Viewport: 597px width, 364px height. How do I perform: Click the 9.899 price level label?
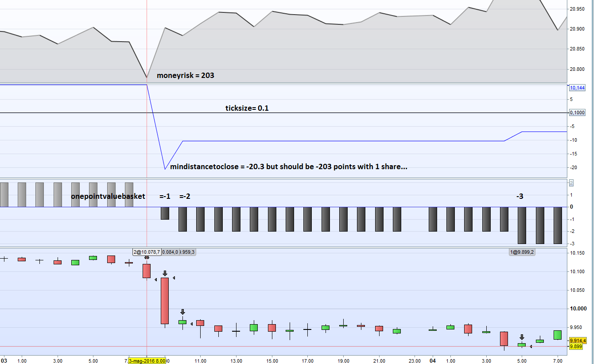(575, 346)
